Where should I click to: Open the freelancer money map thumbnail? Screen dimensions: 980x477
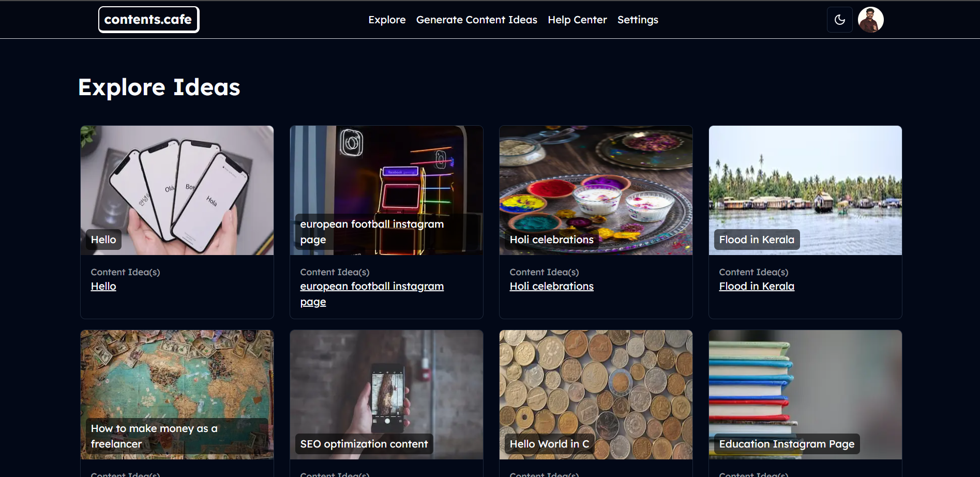point(177,395)
